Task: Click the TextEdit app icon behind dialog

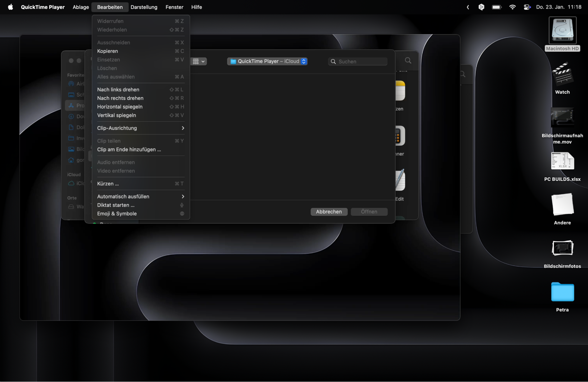Action: coord(400,180)
